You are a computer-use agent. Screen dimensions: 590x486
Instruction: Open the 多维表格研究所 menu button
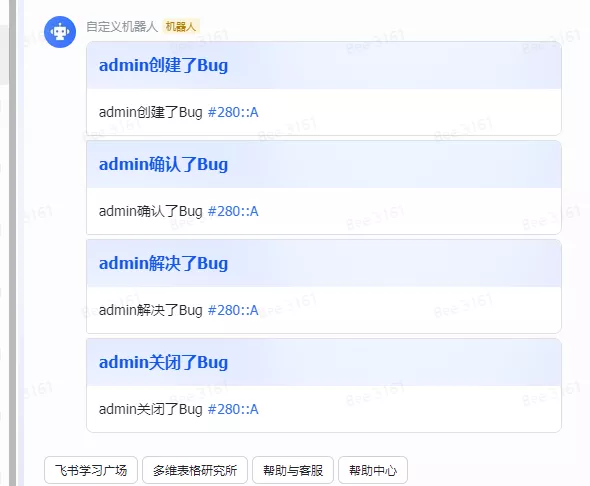coord(195,470)
